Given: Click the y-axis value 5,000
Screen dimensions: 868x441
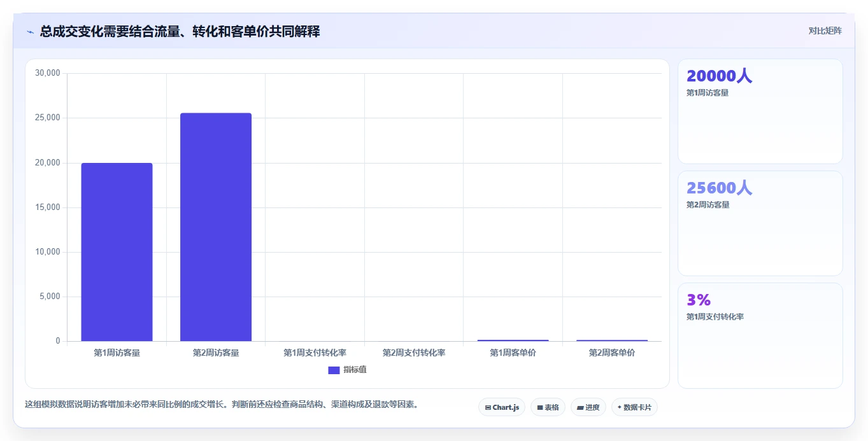Looking at the screenshot, I should (50, 297).
